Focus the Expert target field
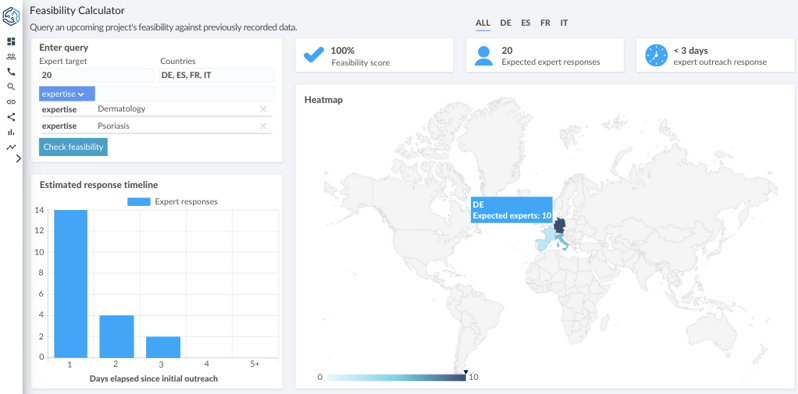The height and width of the screenshot is (394, 798). (x=97, y=75)
